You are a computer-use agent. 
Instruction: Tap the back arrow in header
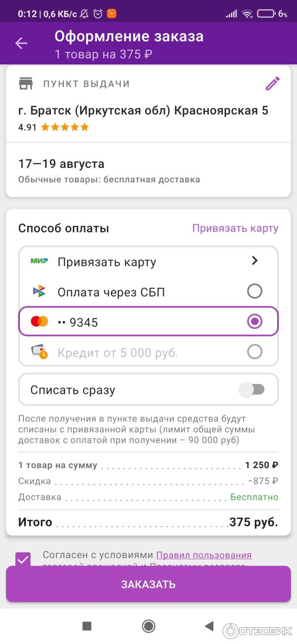pyautogui.click(x=21, y=44)
